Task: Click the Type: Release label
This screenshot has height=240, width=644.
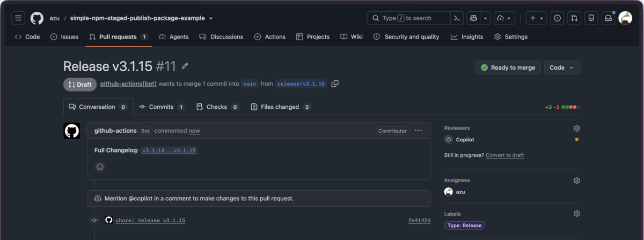Action: click(465, 226)
